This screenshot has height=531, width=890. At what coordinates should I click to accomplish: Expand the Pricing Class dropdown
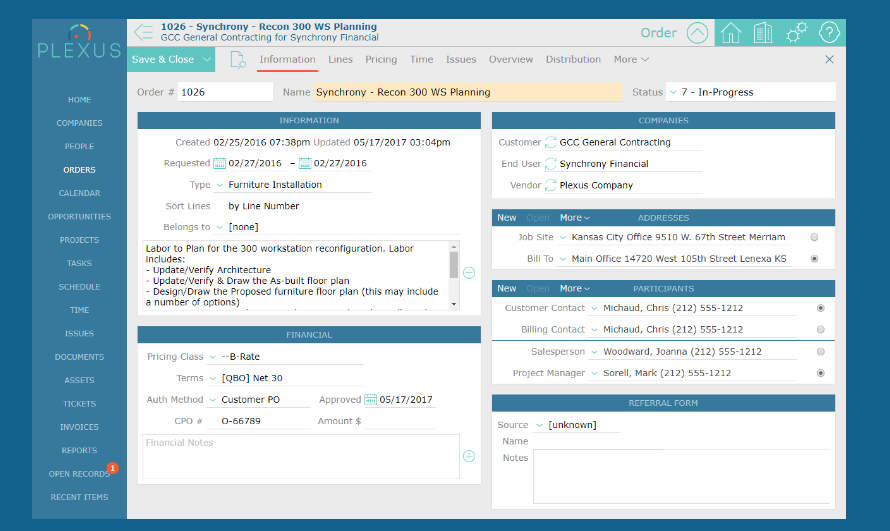pos(212,357)
